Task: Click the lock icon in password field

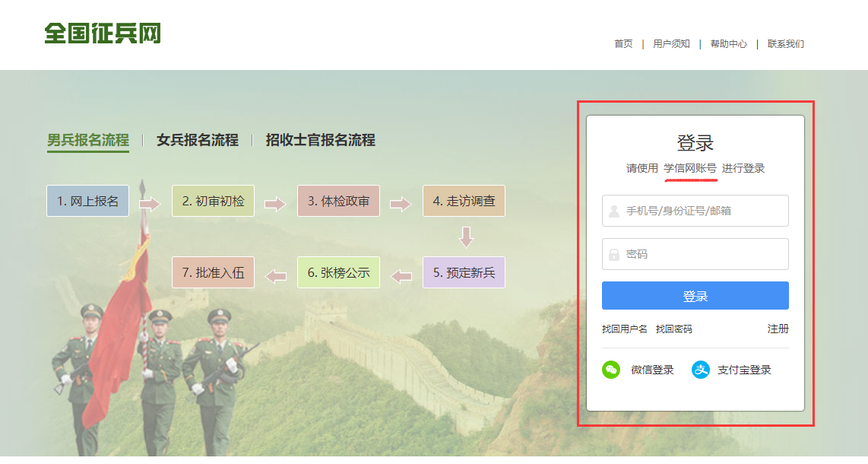Action: (614, 254)
